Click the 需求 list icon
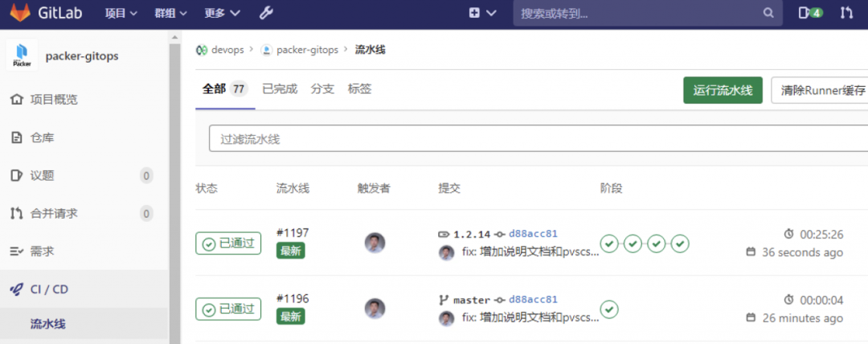 pyautogui.click(x=17, y=252)
